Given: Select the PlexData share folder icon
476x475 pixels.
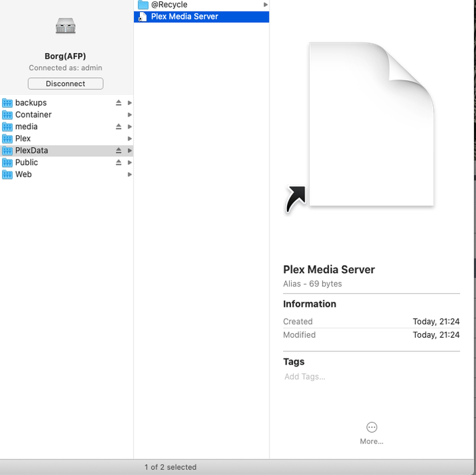Looking at the screenshot, I should click(x=7, y=151).
